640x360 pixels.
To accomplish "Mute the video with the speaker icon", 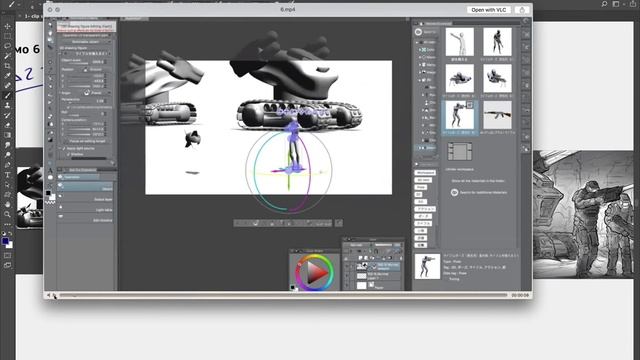I will click(48, 295).
